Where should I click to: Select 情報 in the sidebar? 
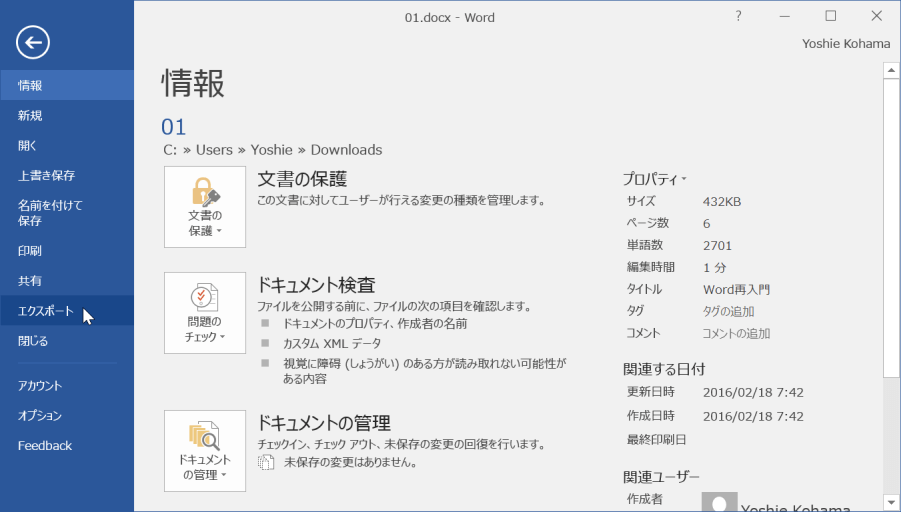[67, 86]
